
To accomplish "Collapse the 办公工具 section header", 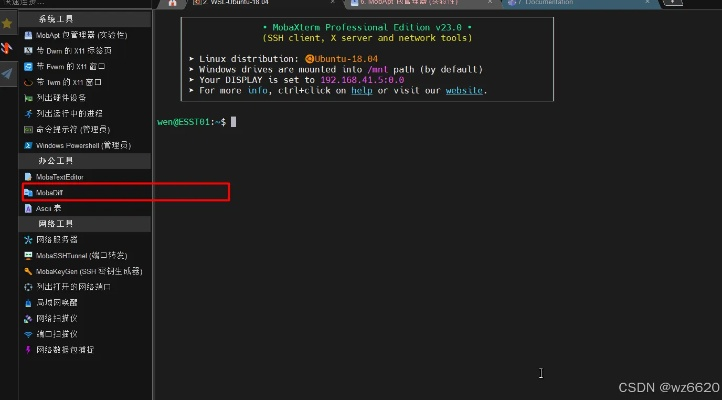I will pyautogui.click(x=84, y=160).
